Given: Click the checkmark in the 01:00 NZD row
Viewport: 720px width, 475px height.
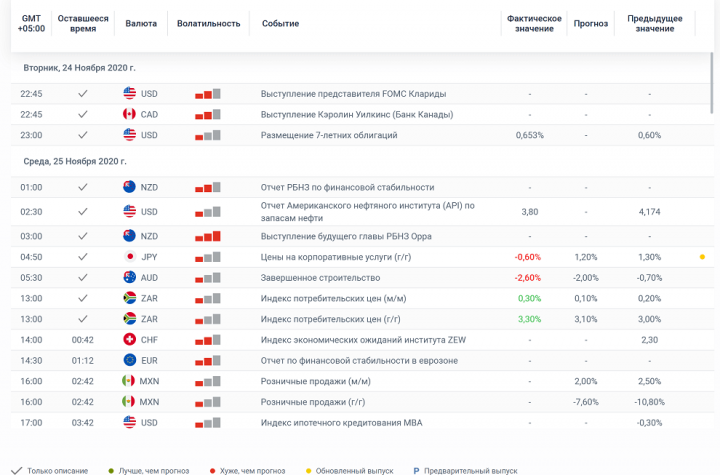Looking at the screenshot, I should (83, 187).
